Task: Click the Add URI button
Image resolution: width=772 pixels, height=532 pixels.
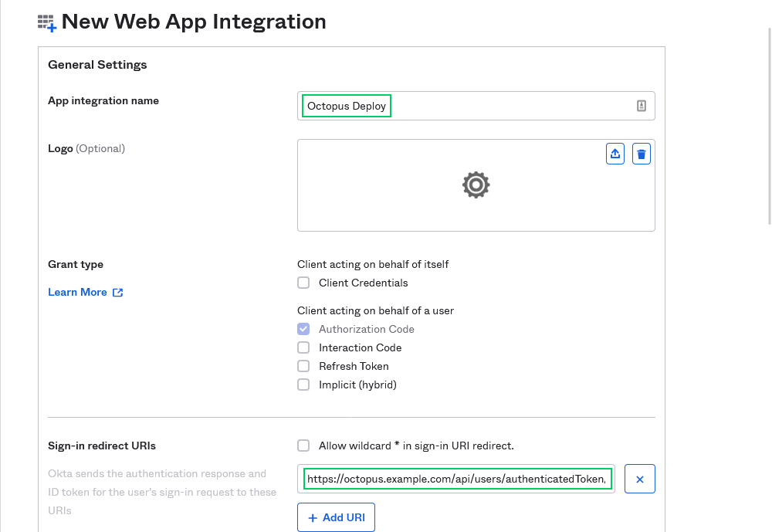Action: tap(336, 517)
